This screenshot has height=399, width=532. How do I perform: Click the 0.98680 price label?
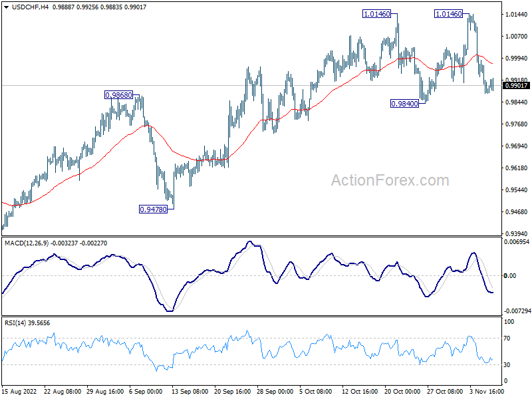point(118,95)
